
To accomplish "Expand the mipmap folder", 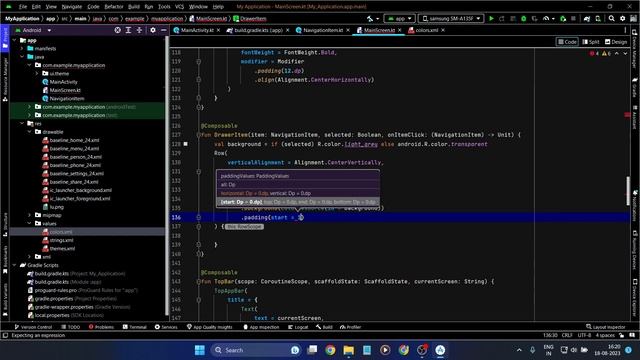I will tap(29, 215).
